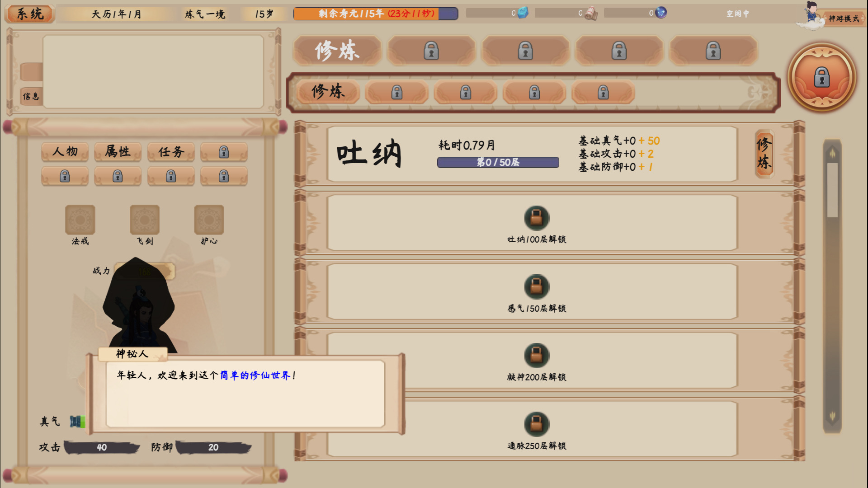
Task: Click the lock icon for 通脉250层解锁
Action: [x=537, y=424]
